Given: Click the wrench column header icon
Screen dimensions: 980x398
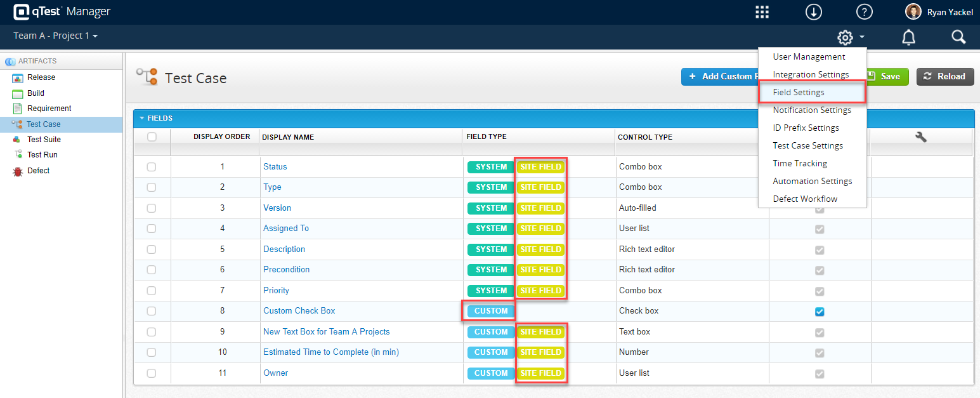Looking at the screenshot, I should [921, 136].
